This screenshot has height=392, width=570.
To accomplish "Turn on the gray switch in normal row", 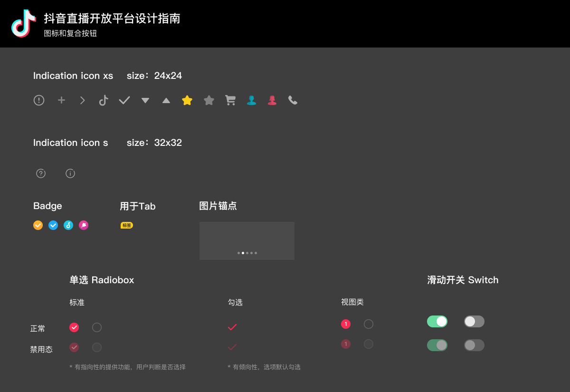I will tap(474, 322).
